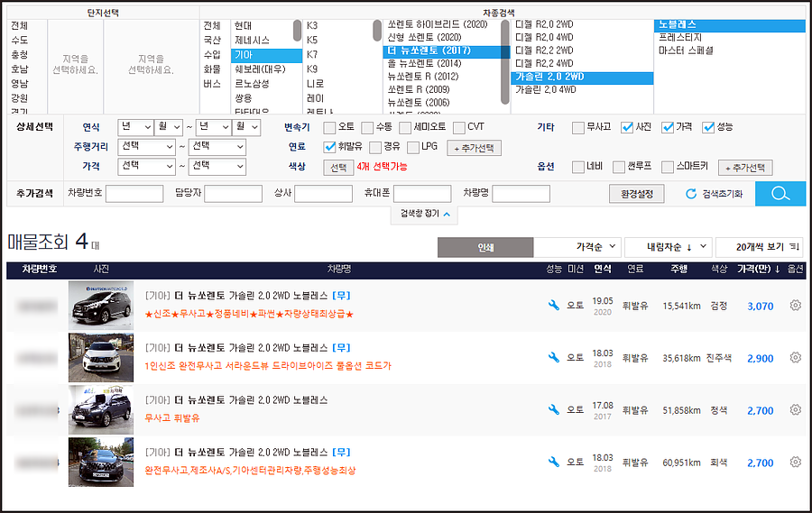Viewport: 812px width, 513px height.
Task: Click thumbnail of white Sorento 2,900 listing
Action: [101, 357]
